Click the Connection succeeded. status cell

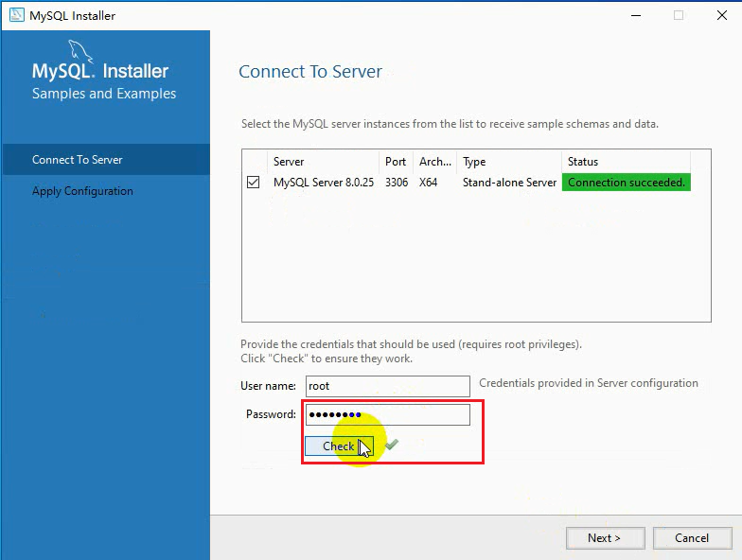pos(627,183)
